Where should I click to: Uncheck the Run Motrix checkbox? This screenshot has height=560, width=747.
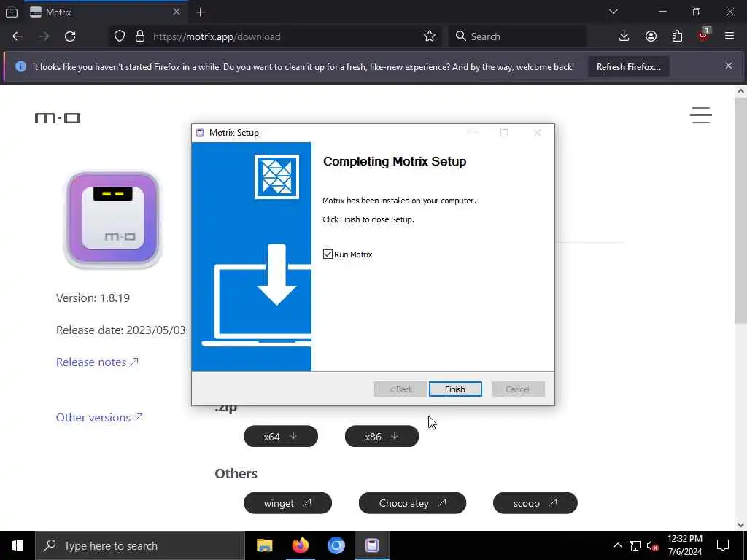click(328, 254)
